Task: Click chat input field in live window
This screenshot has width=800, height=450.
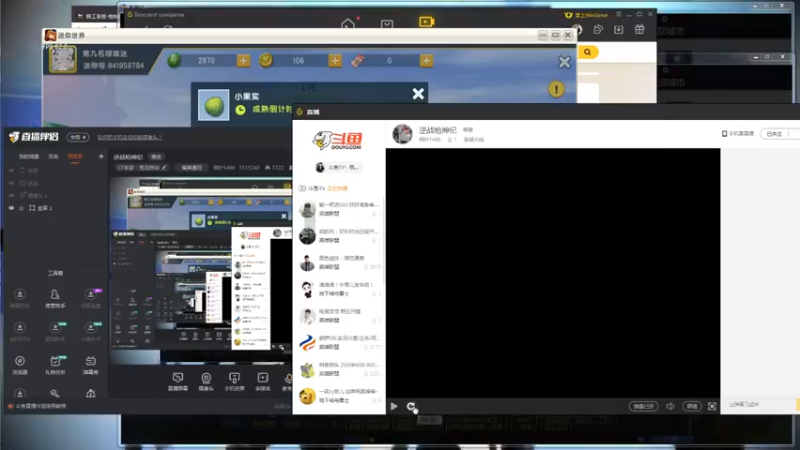Action: (760, 404)
